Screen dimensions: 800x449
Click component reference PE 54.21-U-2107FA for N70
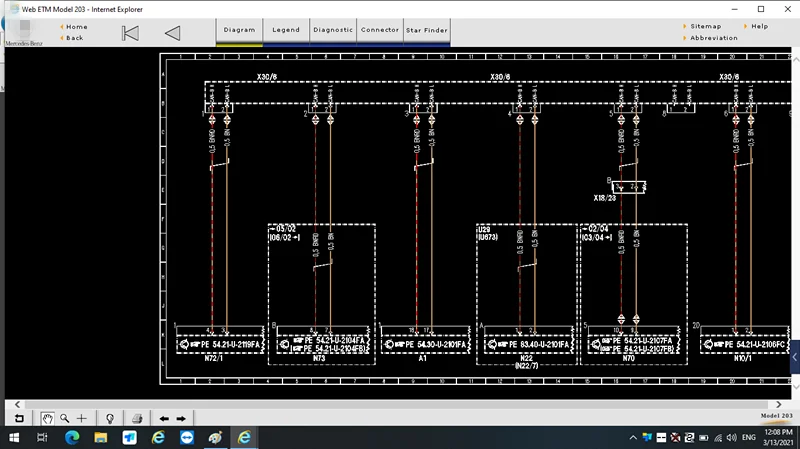pos(643,340)
